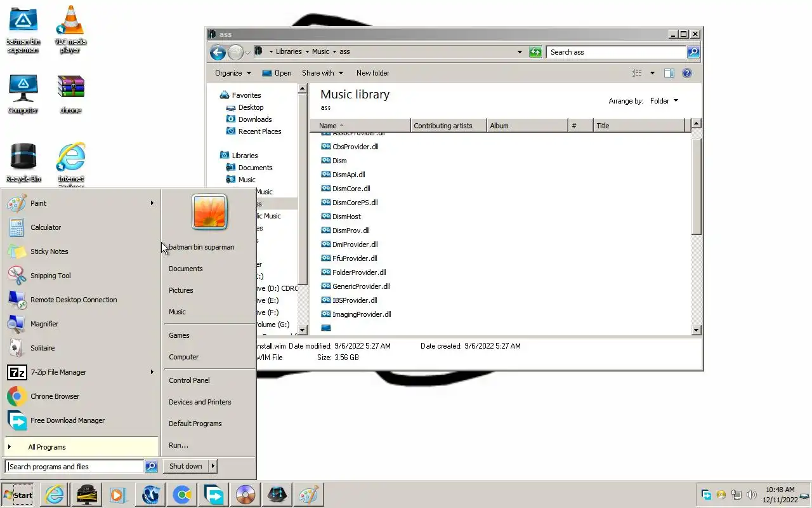Open Games from Start menu
This screenshot has width=812, height=508.
pyautogui.click(x=179, y=335)
